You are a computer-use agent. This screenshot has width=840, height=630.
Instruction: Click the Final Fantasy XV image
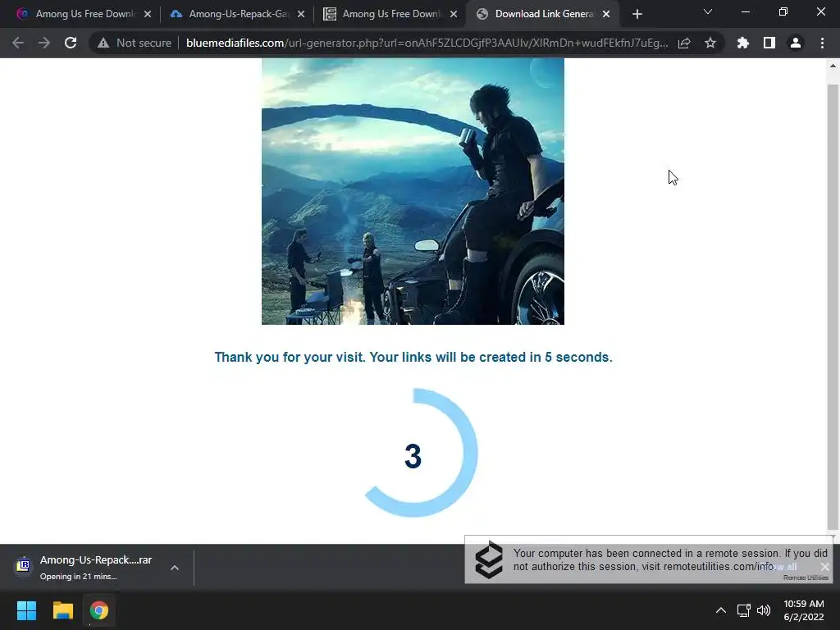pos(413,191)
